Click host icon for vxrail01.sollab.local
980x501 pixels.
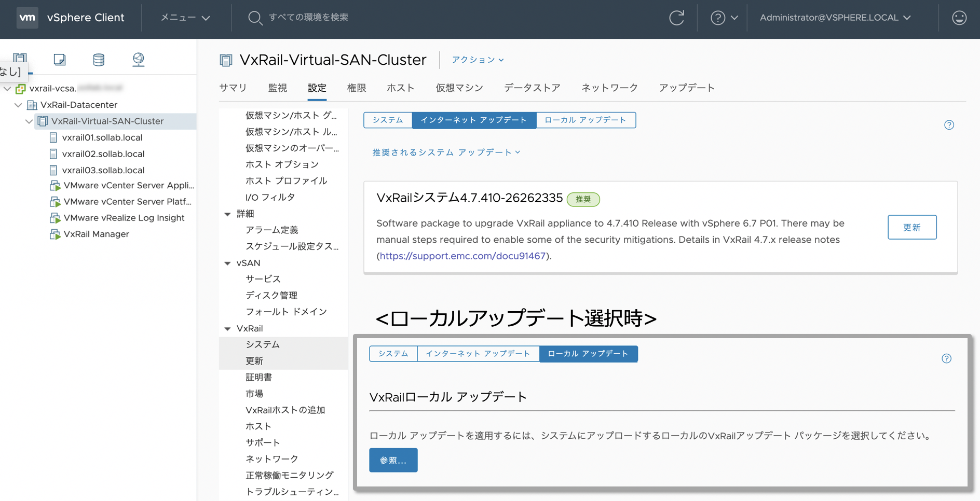point(53,137)
